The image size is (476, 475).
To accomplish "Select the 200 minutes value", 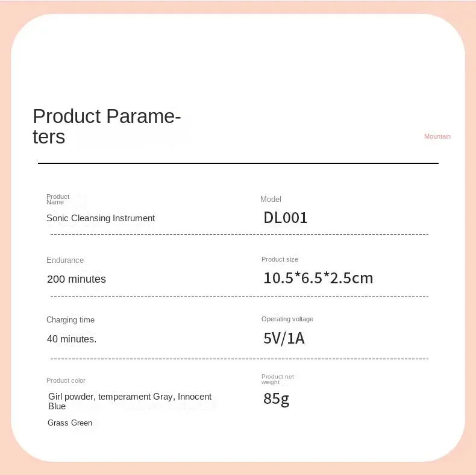I will tap(77, 279).
